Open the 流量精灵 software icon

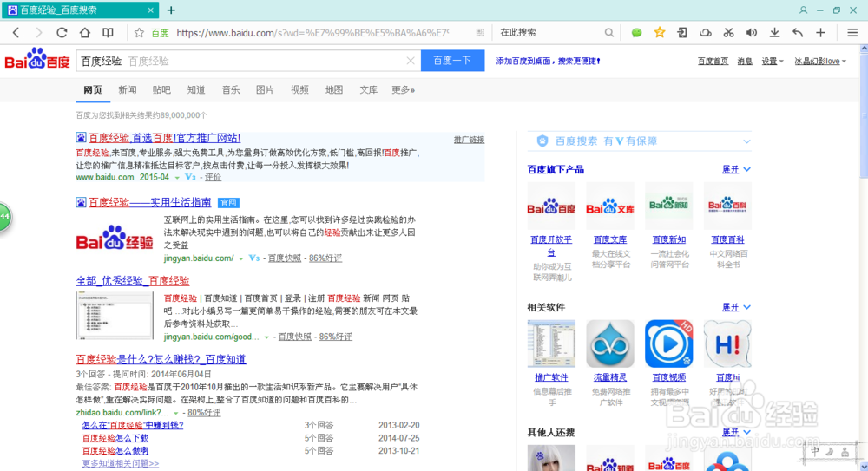tap(610, 343)
